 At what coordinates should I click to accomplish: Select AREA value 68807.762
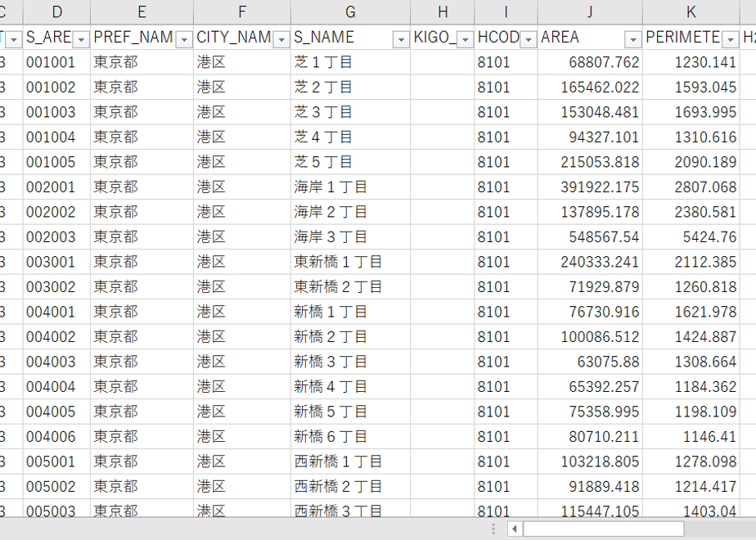click(590, 62)
